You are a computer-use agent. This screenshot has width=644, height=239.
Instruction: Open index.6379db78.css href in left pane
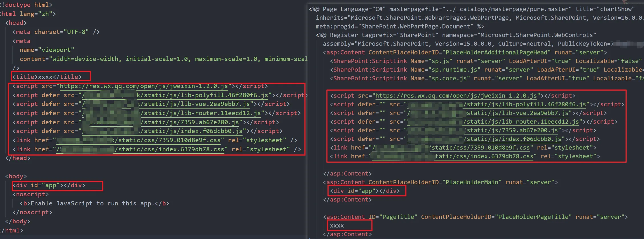[140, 149]
